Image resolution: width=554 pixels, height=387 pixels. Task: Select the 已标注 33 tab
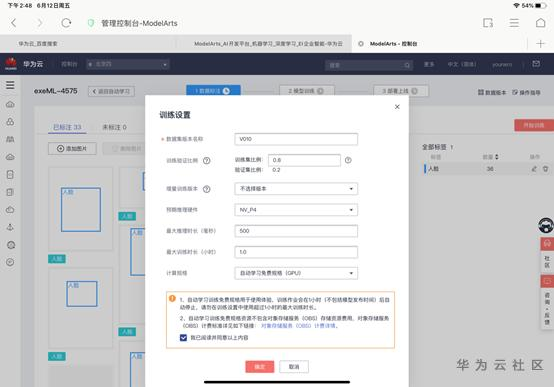pos(67,127)
